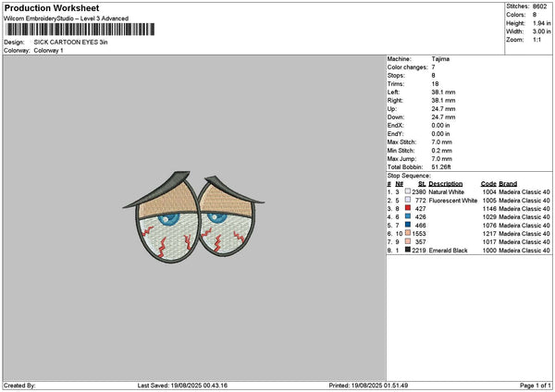Click the Natural White color swatch
This screenshot has height=392, width=555.
click(408, 191)
